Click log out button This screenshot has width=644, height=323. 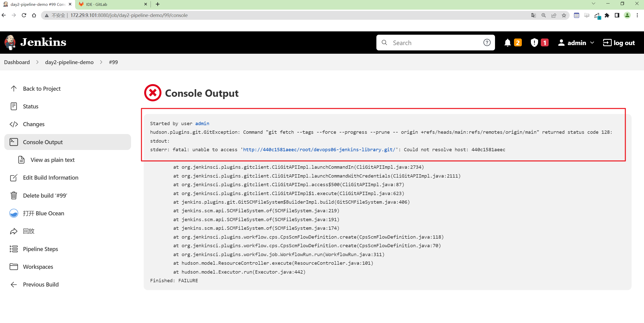pos(619,43)
